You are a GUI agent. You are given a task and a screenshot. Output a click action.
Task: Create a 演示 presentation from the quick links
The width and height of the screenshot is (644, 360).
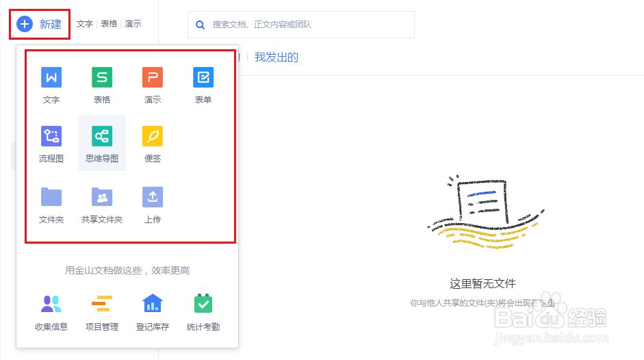pos(133,24)
